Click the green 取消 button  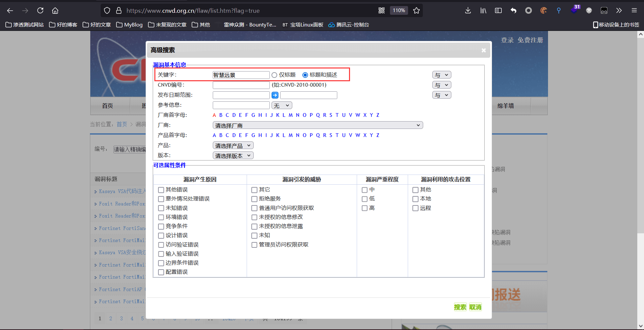point(475,307)
